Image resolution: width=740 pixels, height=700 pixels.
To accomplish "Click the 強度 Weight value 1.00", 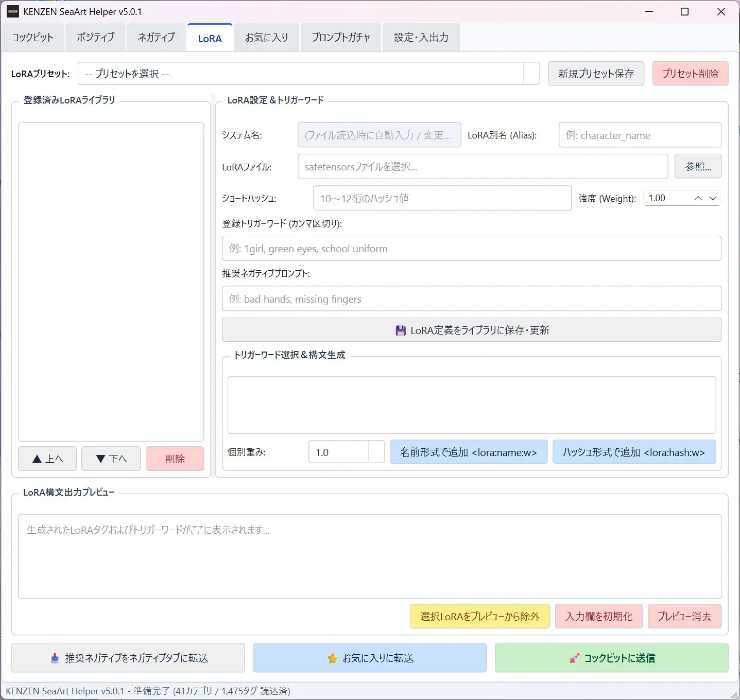I will (657, 198).
